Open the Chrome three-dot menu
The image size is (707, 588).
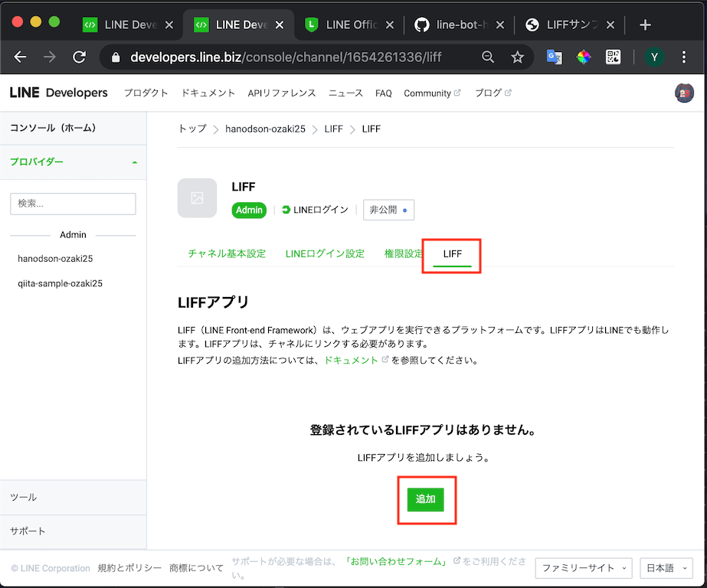click(x=684, y=57)
